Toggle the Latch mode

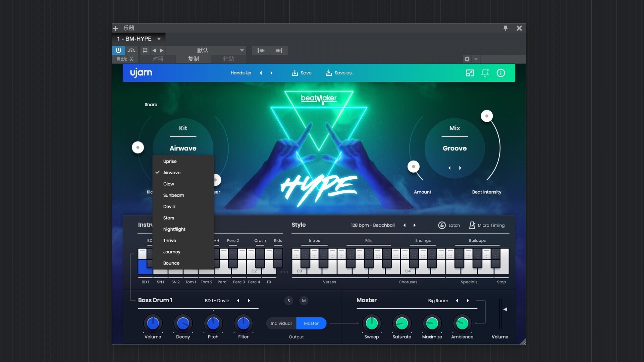point(449,225)
